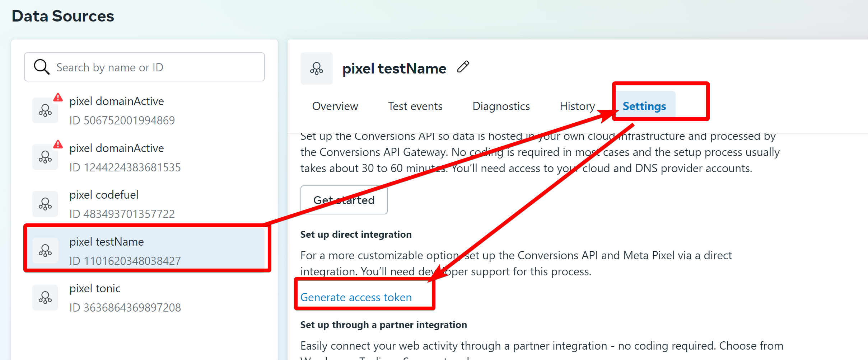
Task: Click the pixel testName header icon
Action: 317,68
